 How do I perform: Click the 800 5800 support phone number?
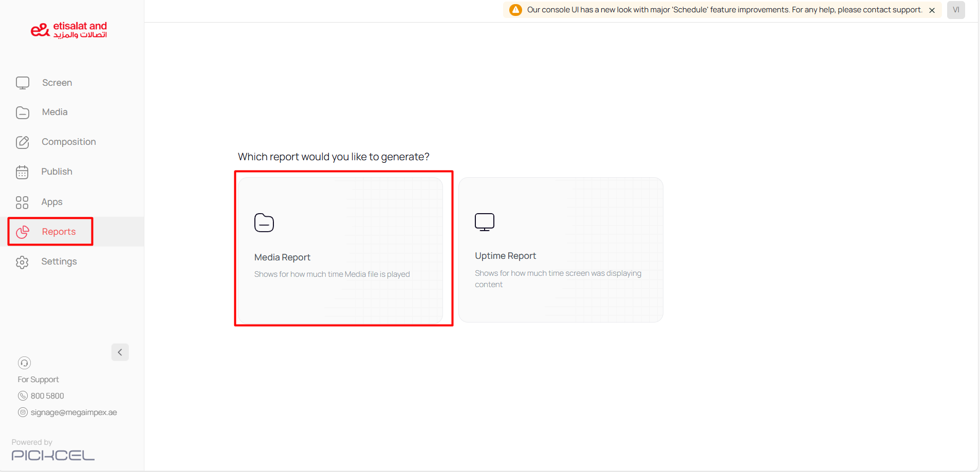click(47, 396)
